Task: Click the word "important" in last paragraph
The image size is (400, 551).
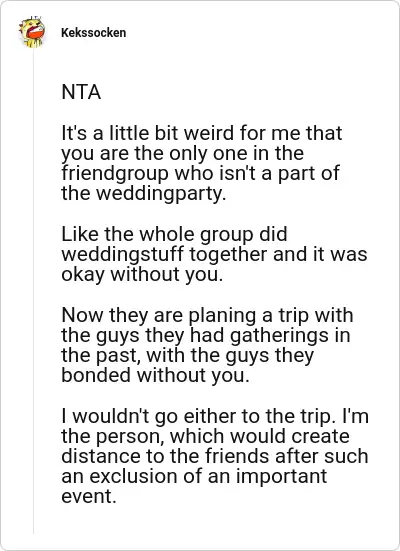Action: [281, 477]
